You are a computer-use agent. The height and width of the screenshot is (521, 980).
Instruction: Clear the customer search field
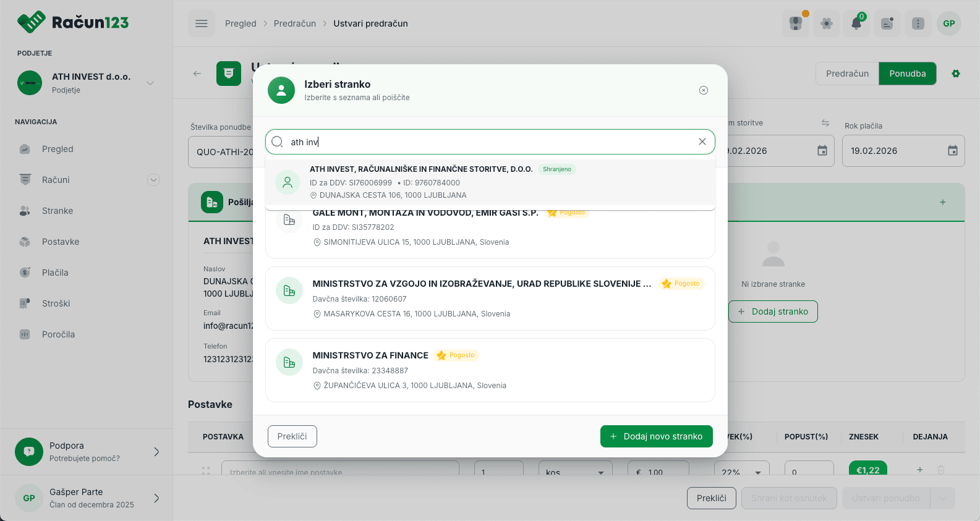pos(702,142)
